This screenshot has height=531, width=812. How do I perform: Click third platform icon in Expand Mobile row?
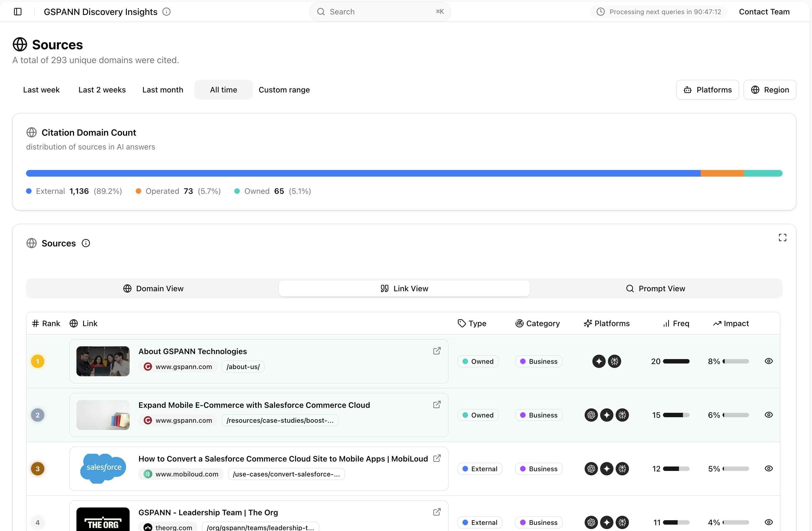click(x=622, y=415)
